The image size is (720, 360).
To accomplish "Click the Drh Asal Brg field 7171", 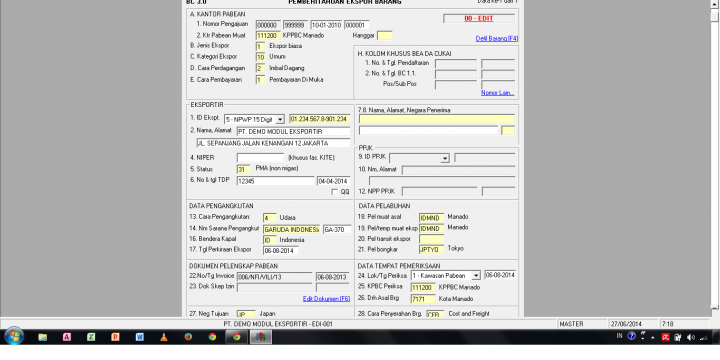I will (x=423, y=299).
